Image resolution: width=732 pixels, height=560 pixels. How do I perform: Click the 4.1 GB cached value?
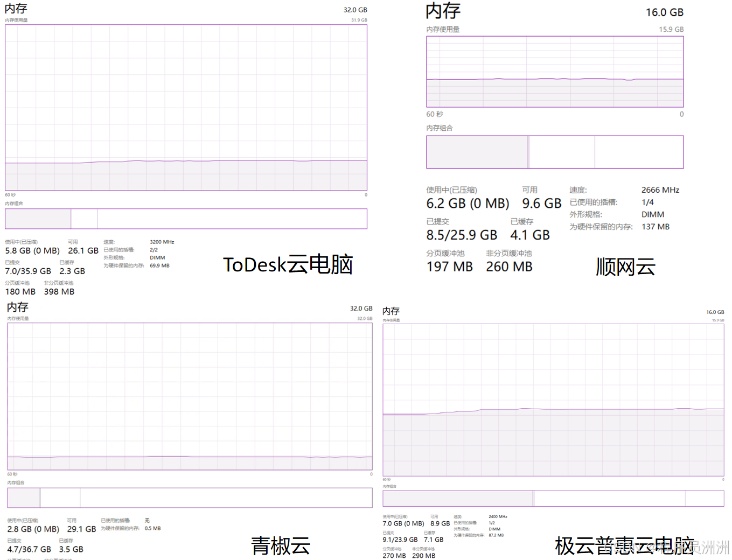[x=529, y=235]
